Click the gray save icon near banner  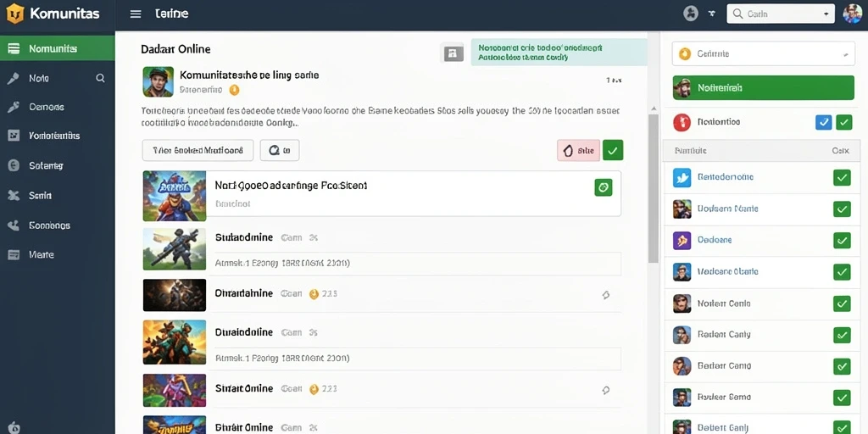453,53
